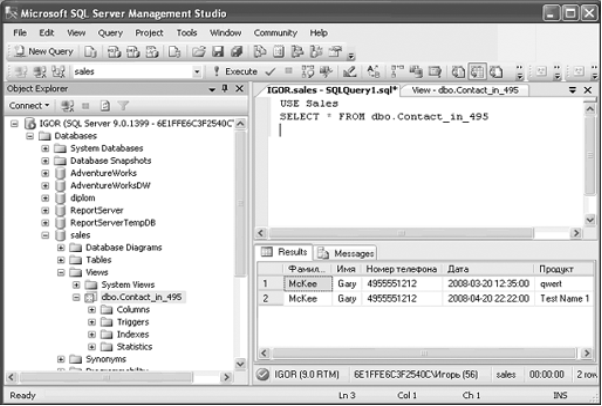Toggle SQLCMD Mode

coord(435,72)
